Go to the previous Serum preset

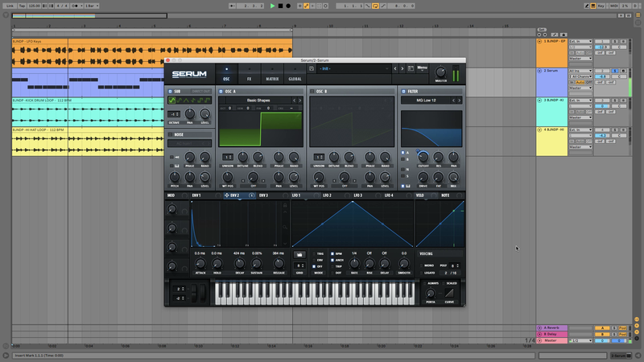[395, 68]
